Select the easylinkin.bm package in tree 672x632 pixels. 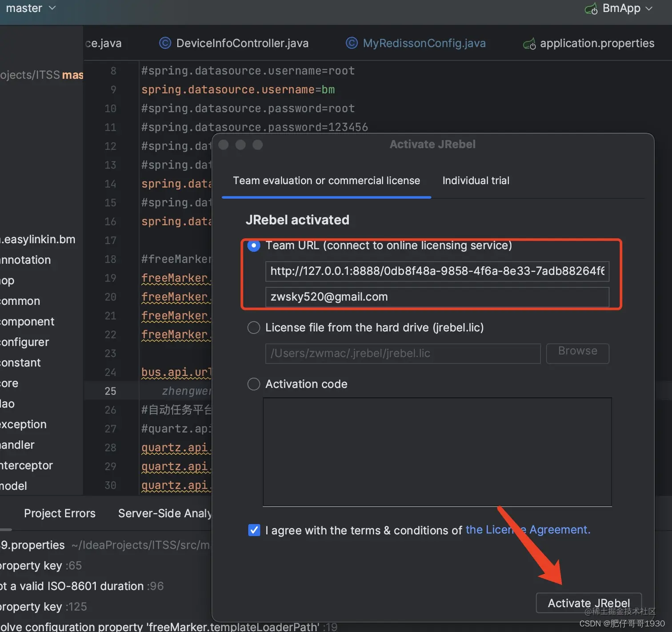click(38, 239)
